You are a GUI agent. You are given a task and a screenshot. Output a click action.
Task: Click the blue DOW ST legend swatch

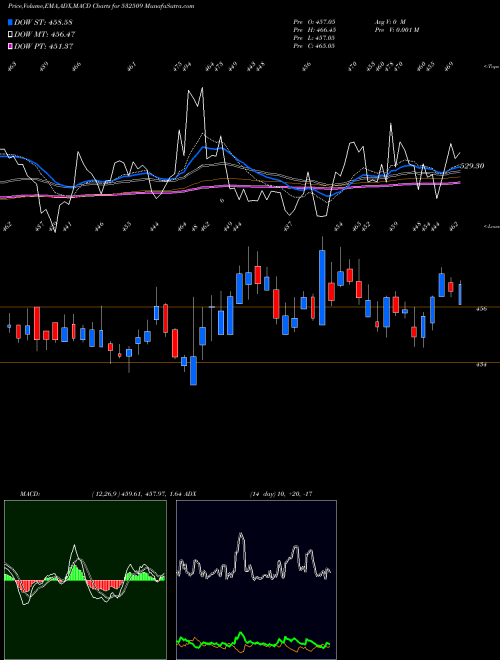click(11, 22)
